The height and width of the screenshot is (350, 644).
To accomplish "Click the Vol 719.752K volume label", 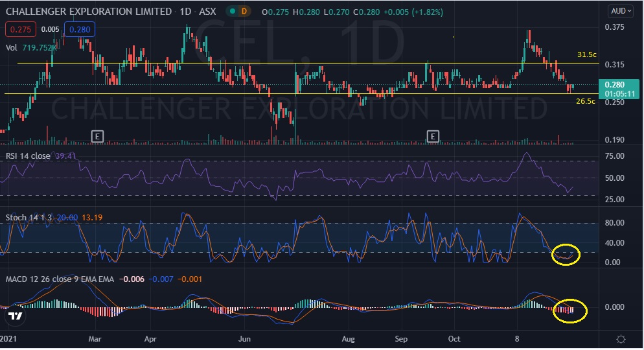I will coord(31,48).
